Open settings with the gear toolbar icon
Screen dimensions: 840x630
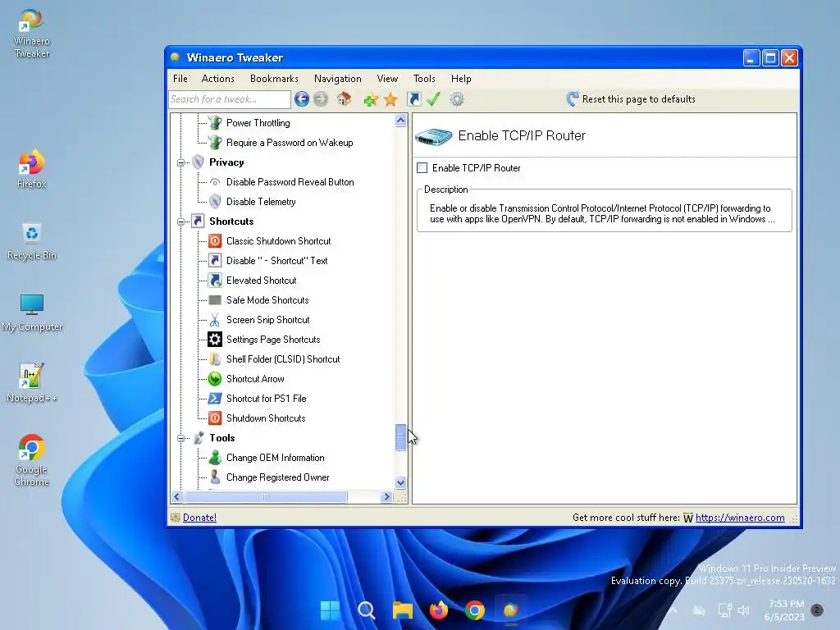[x=457, y=99]
